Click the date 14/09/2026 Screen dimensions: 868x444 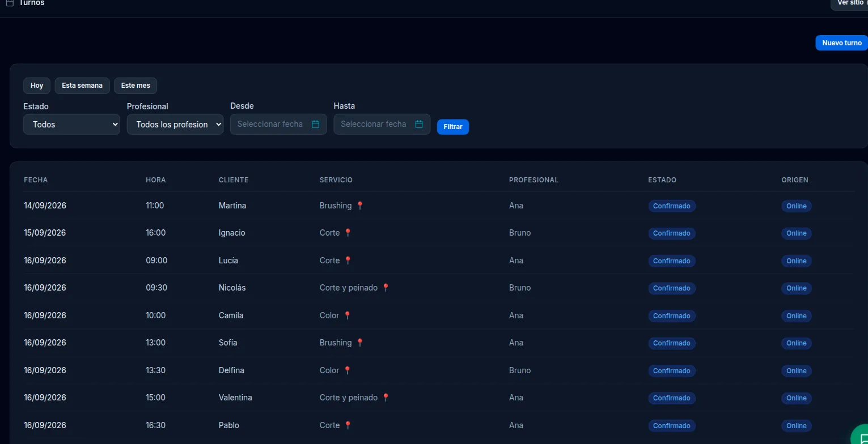(45, 206)
